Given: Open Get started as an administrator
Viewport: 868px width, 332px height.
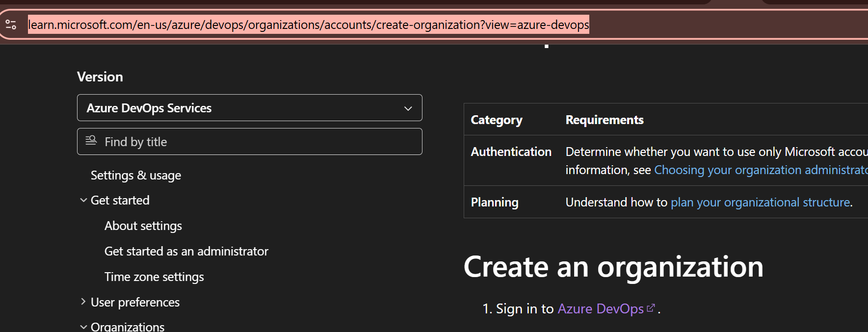Looking at the screenshot, I should pyautogui.click(x=186, y=251).
